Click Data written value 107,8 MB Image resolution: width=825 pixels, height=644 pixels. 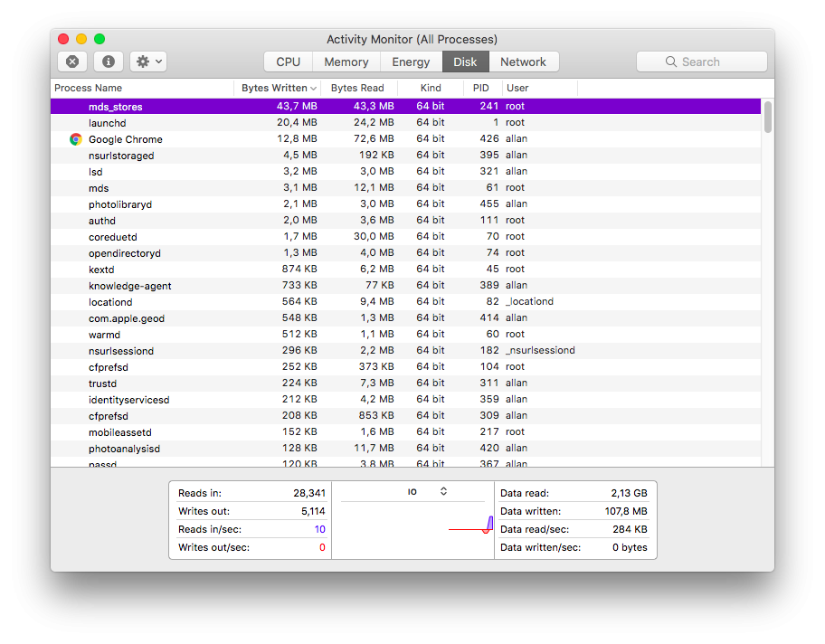click(626, 511)
